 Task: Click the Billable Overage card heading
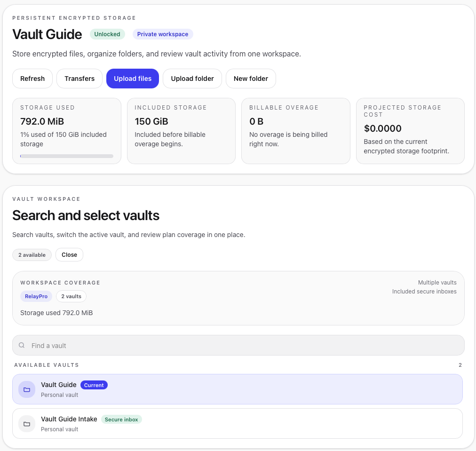click(284, 107)
